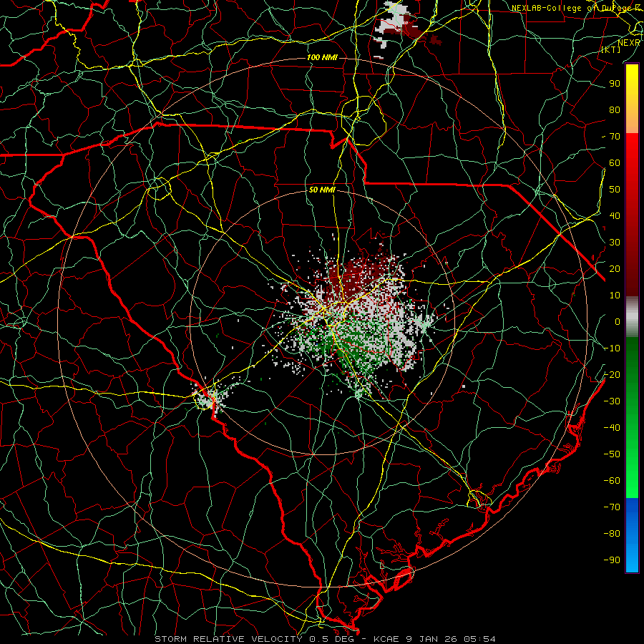
Task: Click the -70 value on the velocity scale
Action: (x=612, y=507)
